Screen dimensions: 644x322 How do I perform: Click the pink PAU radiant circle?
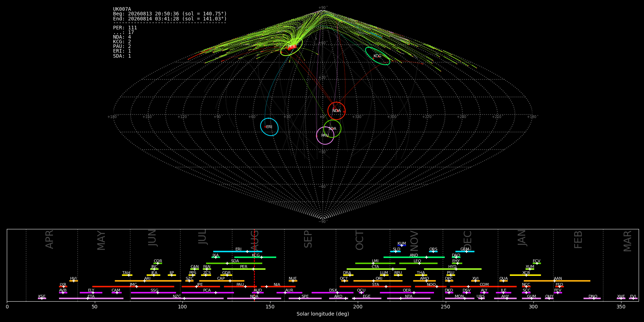point(325,135)
